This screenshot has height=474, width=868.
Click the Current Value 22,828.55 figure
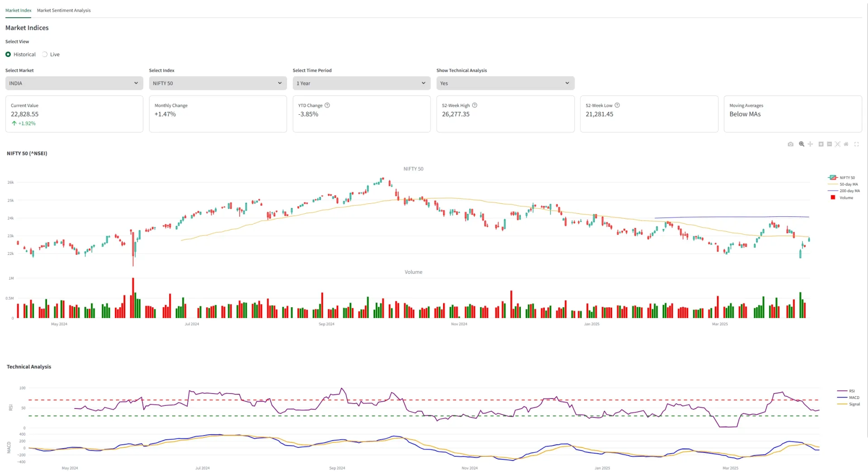(x=25, y=114)
